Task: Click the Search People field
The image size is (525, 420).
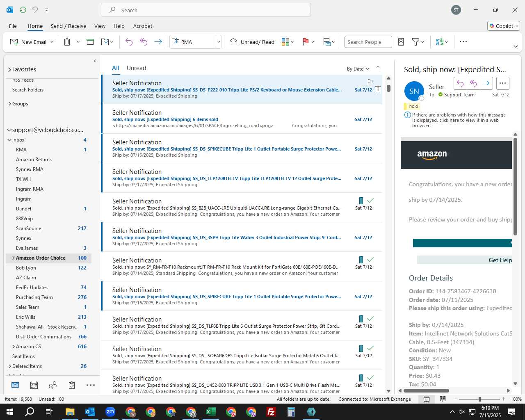Action: [368, 42]
